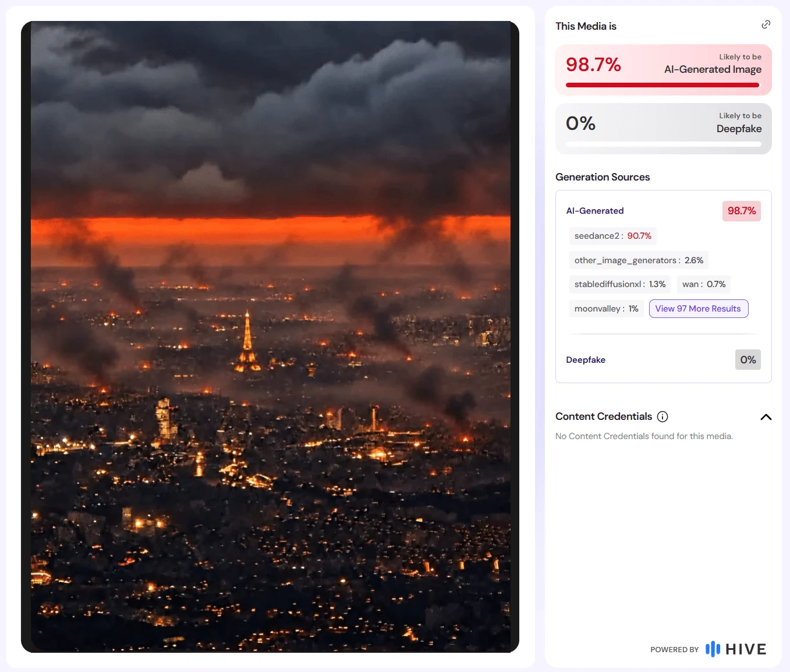
Task: Click the POWERED BY text
Action: coord(674,650)
